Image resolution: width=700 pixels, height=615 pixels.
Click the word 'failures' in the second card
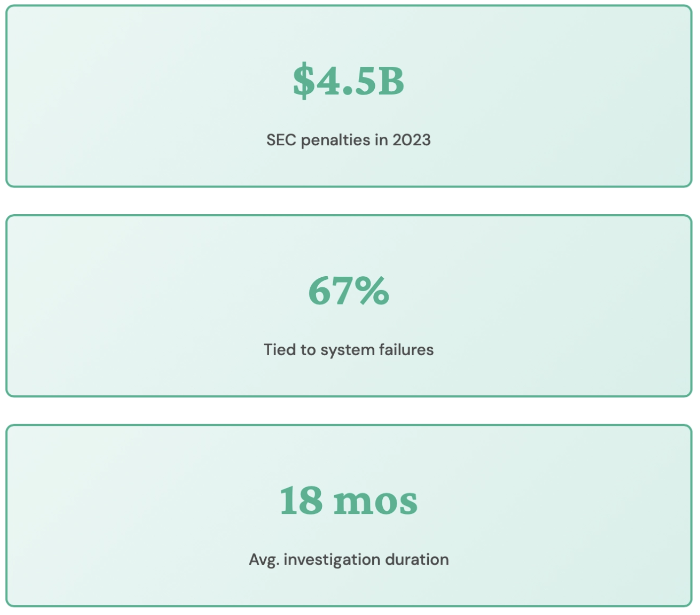[x=406, y=350]
